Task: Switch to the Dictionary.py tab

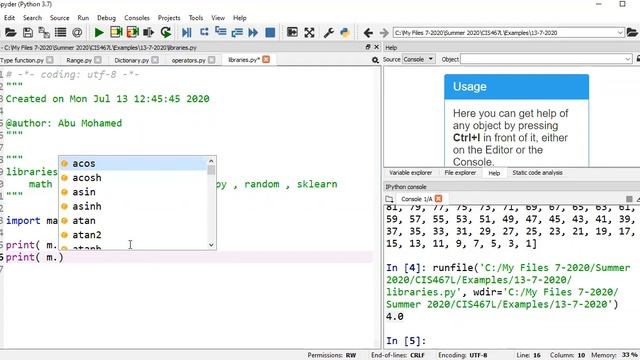Action: 131,60
